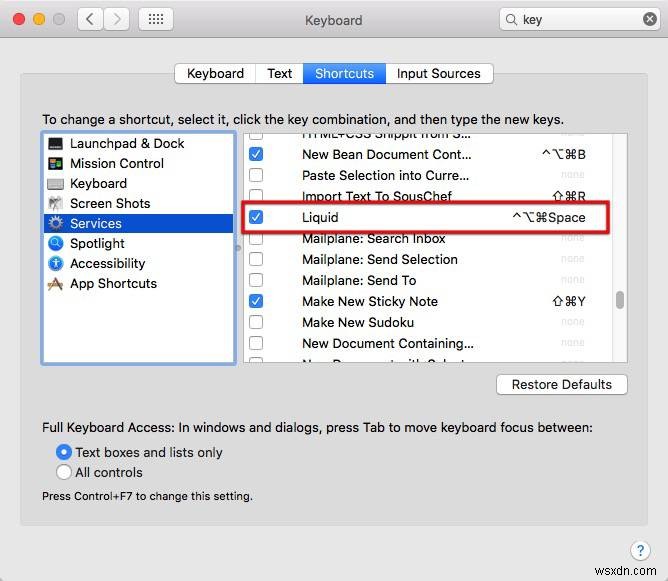Click the App Shortcuts icon
This screenshot has height=581, width=668.
[55, 283]
